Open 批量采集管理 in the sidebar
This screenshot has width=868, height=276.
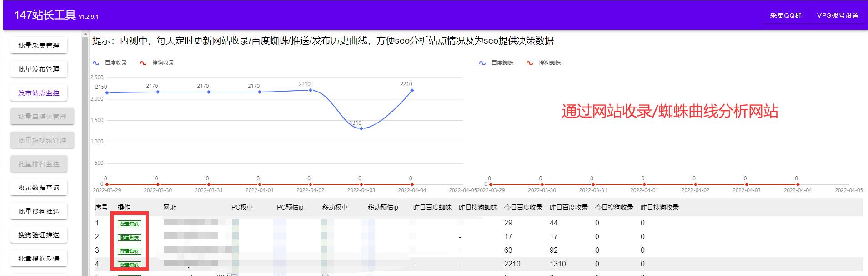pos(39,46)
